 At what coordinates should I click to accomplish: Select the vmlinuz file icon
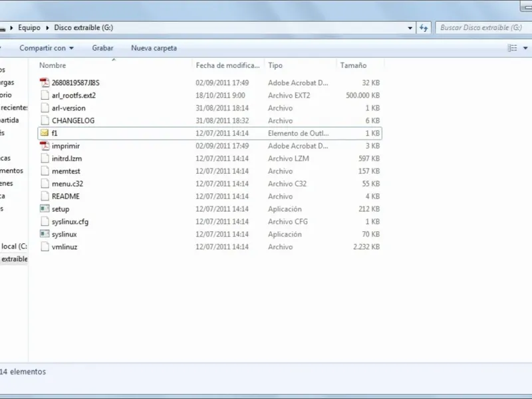coord(45,247)
